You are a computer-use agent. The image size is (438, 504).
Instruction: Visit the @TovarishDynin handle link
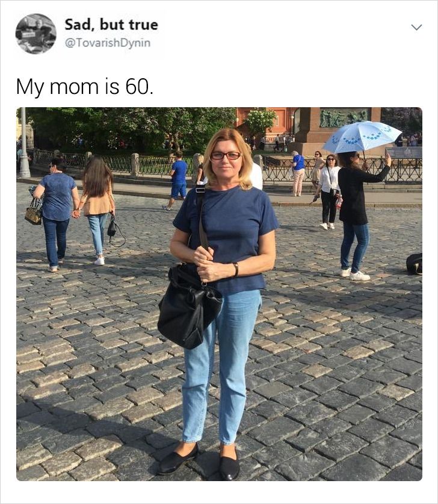tap(108, 43)
